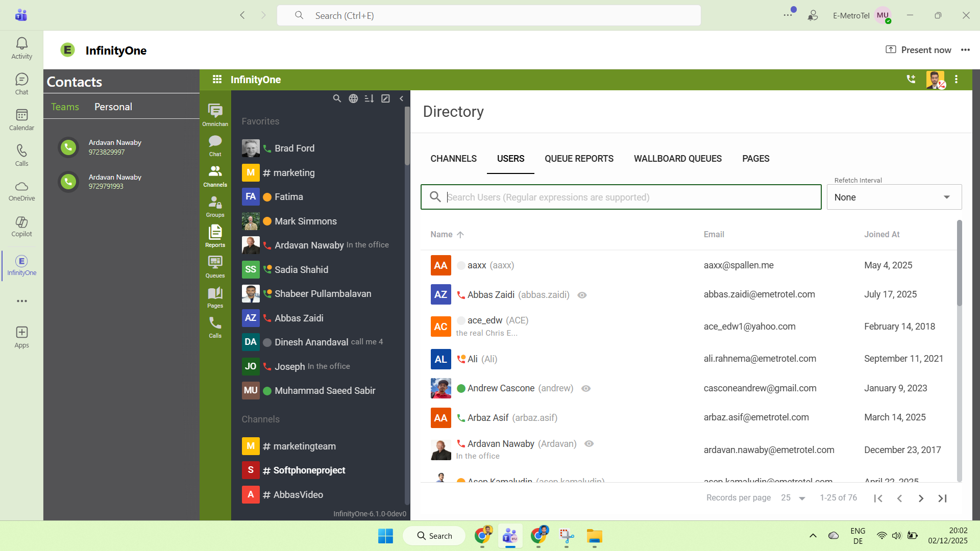Show hidden icons in the system tray

[813, 536]
